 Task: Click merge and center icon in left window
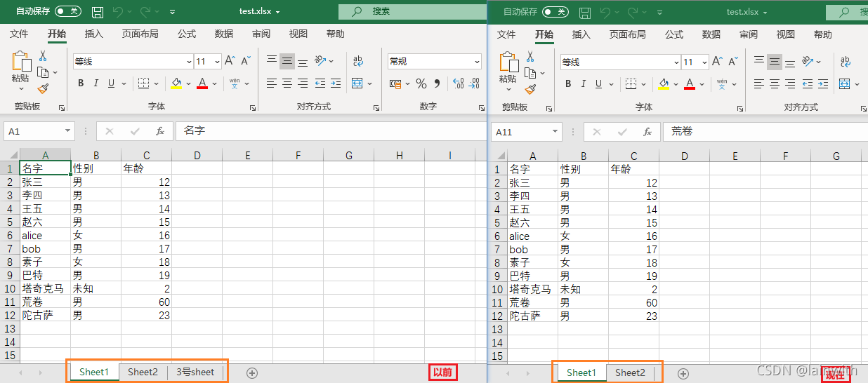click(x=357, y=83)
